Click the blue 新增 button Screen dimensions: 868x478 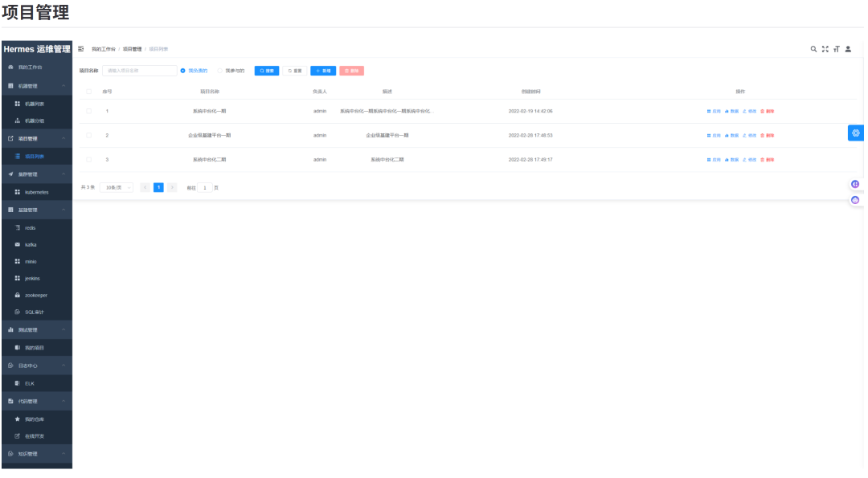click(323, 71)
